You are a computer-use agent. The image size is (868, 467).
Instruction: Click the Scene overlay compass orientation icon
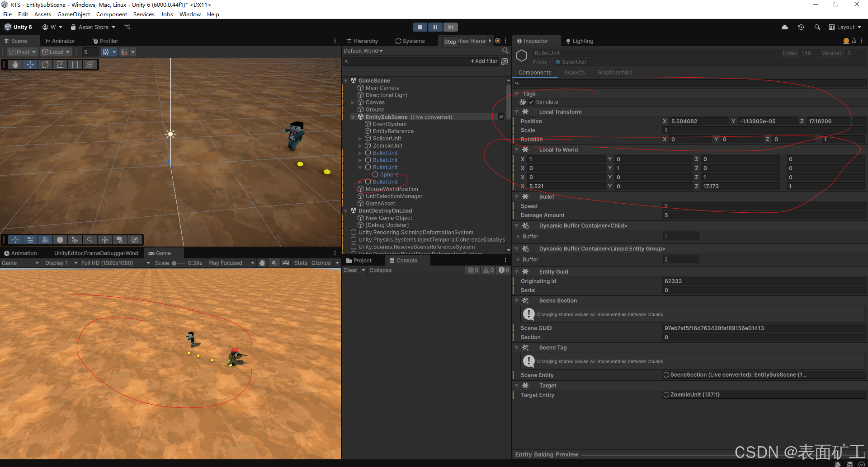click(134, 240)
